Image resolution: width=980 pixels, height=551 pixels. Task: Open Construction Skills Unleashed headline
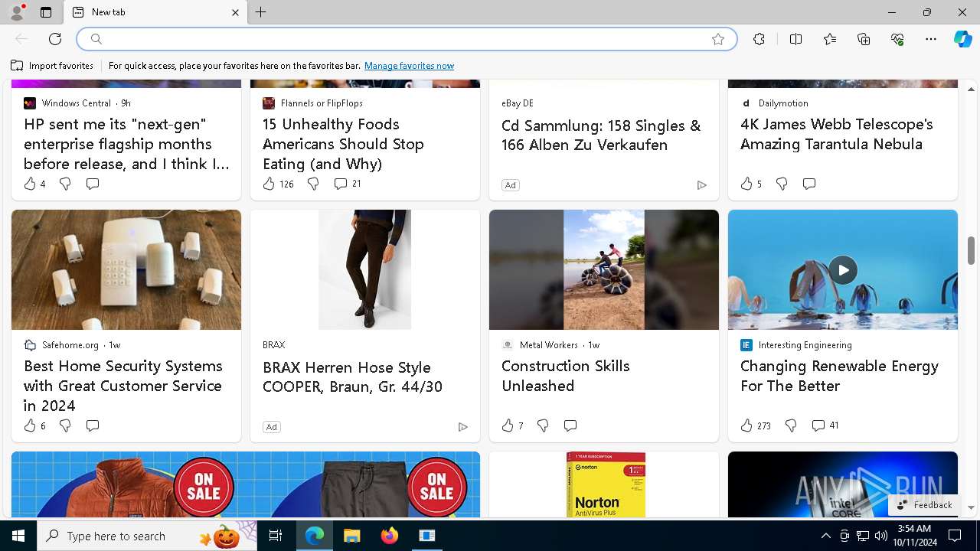(x=566, y=376)
